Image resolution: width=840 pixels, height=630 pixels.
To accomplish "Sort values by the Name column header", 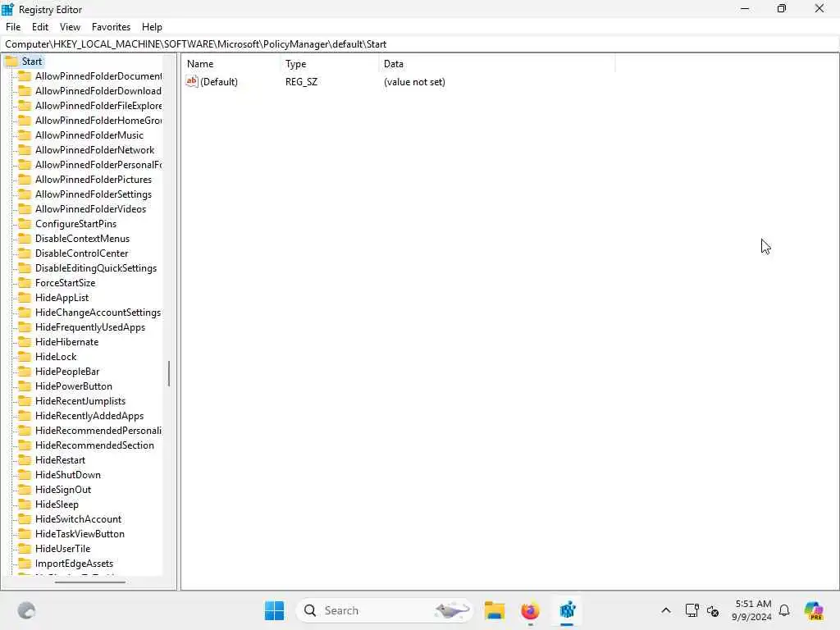I will (x=231, y=64).
